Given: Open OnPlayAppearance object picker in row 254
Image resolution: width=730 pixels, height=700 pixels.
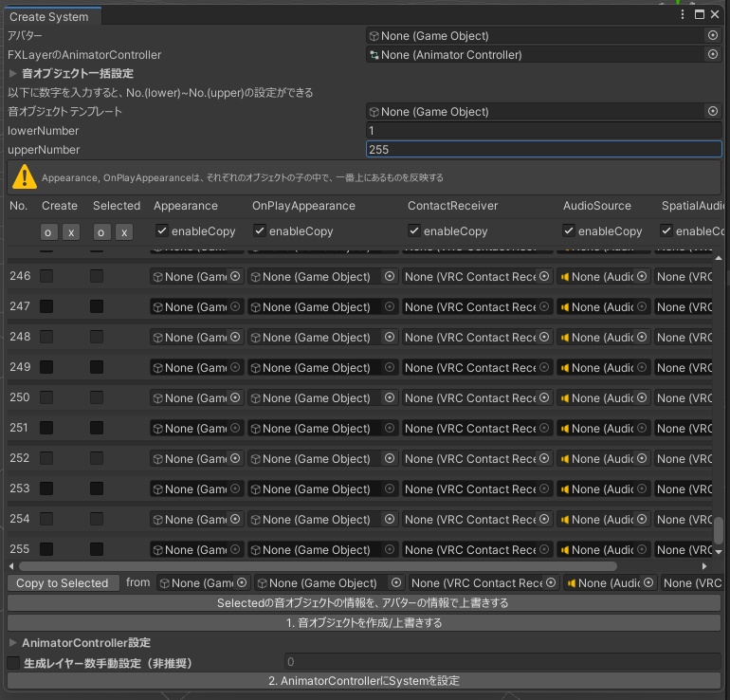Looking at the screenshot, I should [x=390, y=519].
